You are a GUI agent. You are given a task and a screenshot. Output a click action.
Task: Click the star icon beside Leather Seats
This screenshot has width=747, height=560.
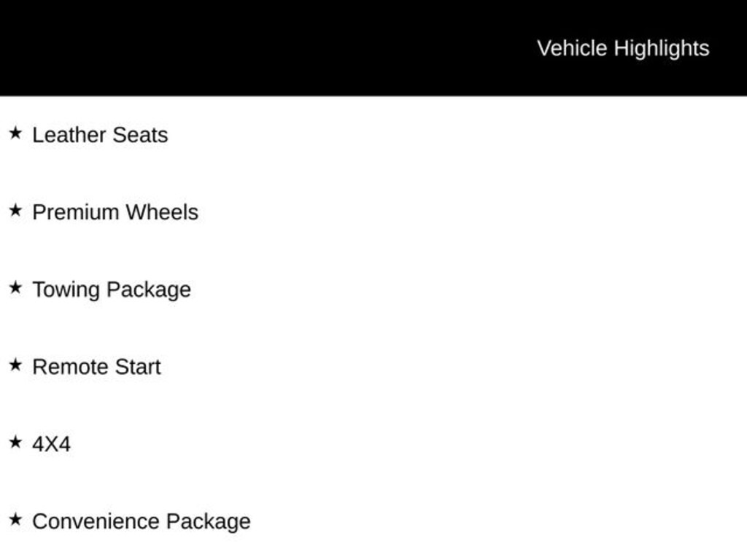tap(15, 133)
